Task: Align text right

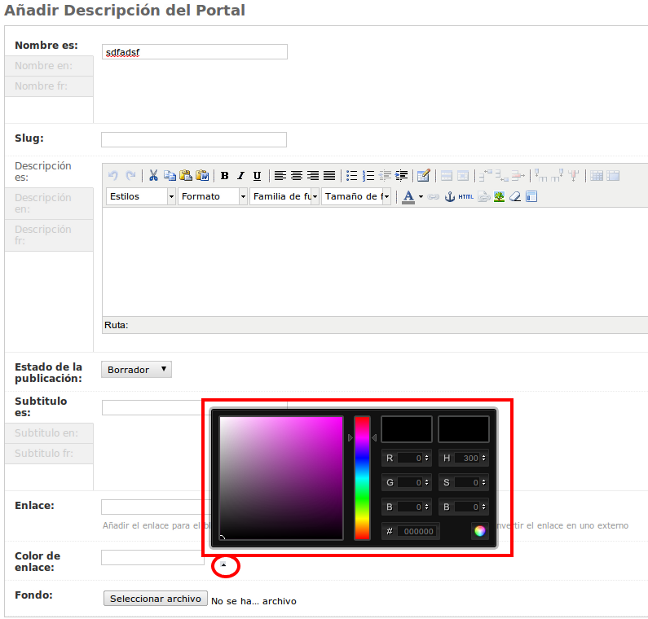Action: (313, 176)
